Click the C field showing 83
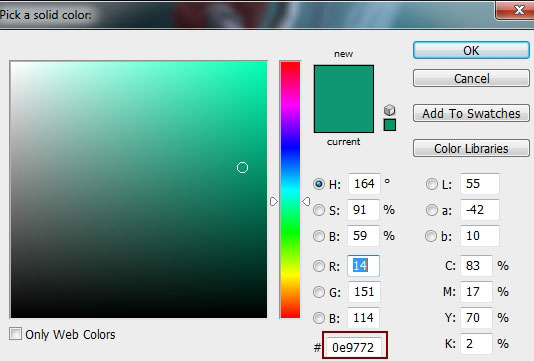Image resolution: width=534 pixels, height=361 pixels. coord(476,266)
